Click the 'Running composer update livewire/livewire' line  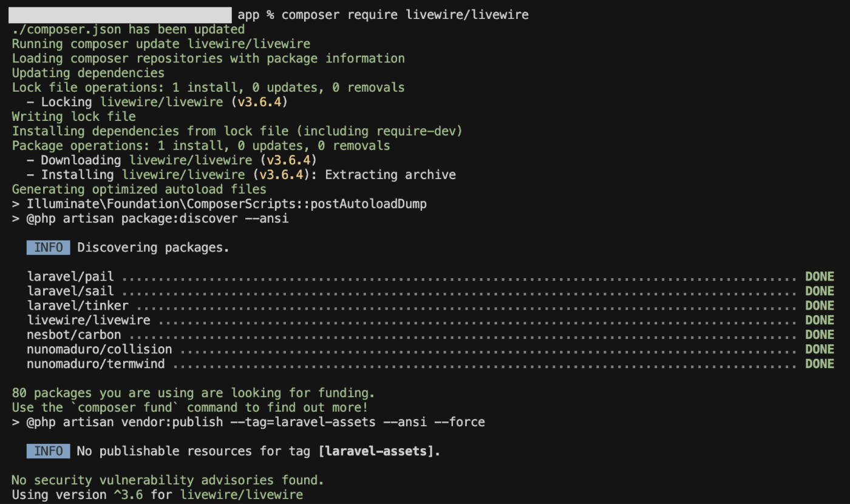tap(161, 44)
